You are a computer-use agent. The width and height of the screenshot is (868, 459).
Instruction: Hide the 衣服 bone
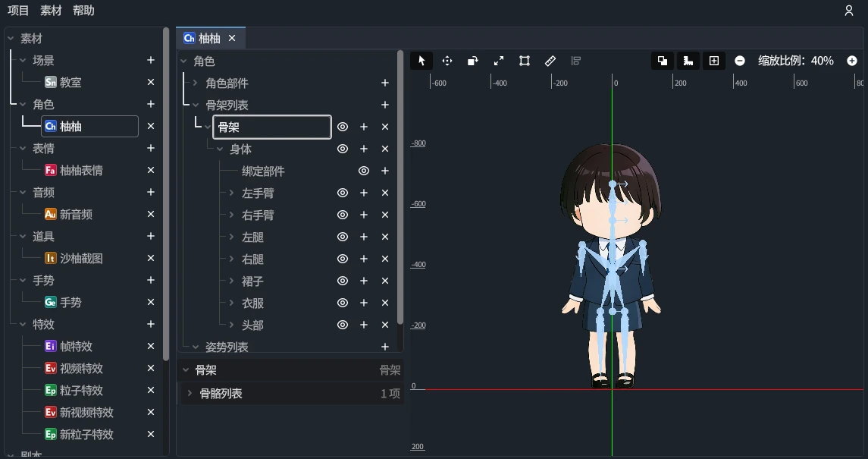(x=343, y=303)
